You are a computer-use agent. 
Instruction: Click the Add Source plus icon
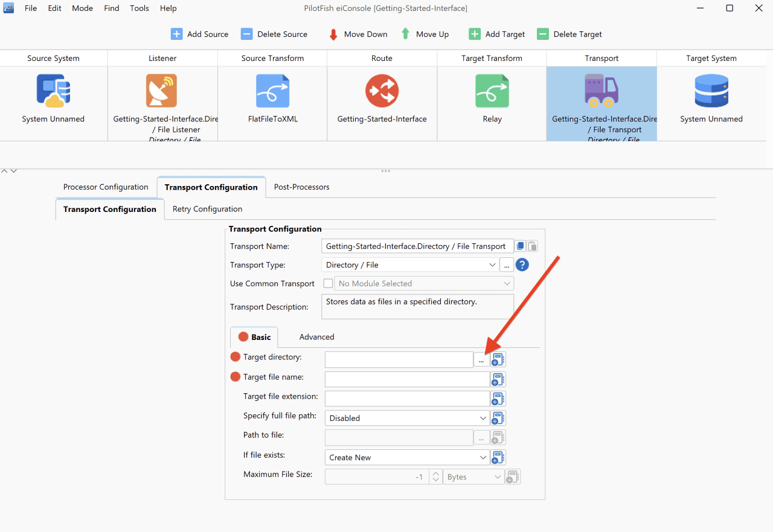176,34
